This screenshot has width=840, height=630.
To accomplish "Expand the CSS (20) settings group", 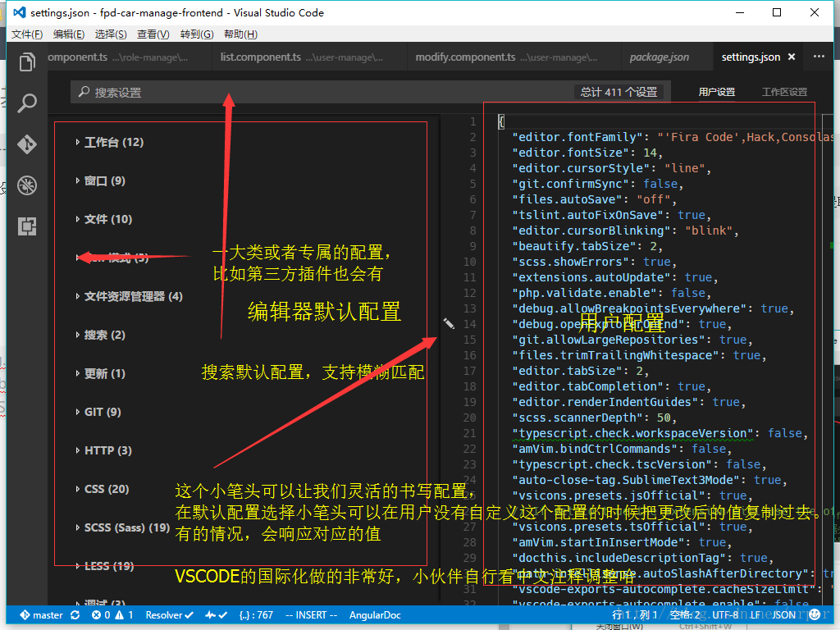I will 103,489.
